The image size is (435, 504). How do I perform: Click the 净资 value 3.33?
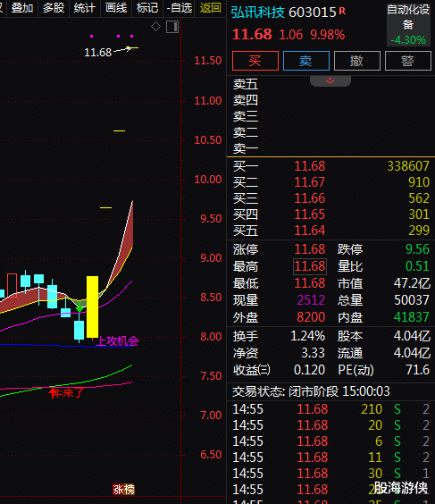pyautogui.click(x=313, y=353)
